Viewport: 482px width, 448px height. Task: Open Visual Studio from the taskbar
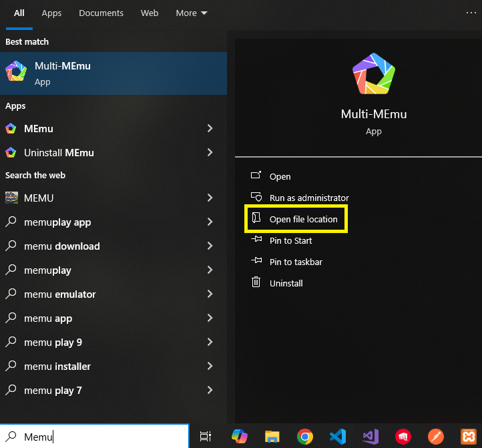(x=370, y=437)
